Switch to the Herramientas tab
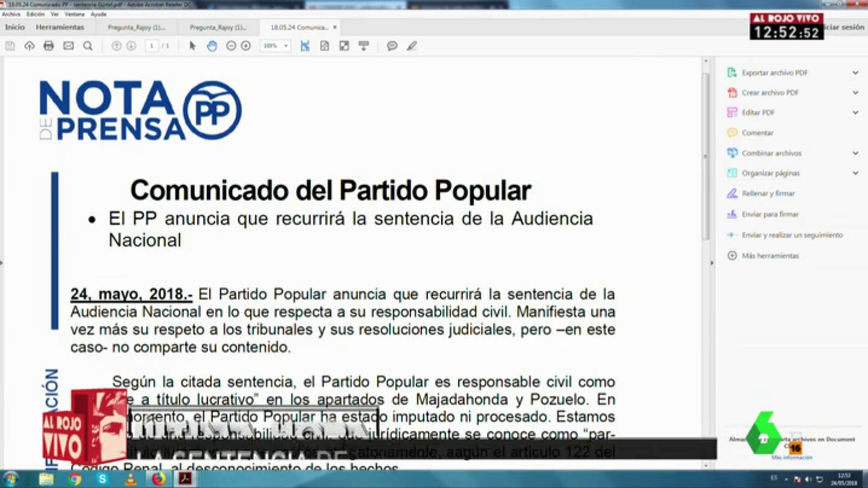Image resolution: width=868 pixels, height=488 pixels. click(60, 27)
